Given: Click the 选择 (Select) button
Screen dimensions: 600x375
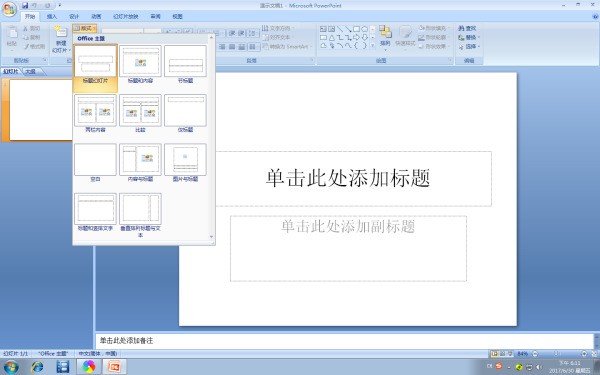Looking at the screenshot, I should click(468, 46).
